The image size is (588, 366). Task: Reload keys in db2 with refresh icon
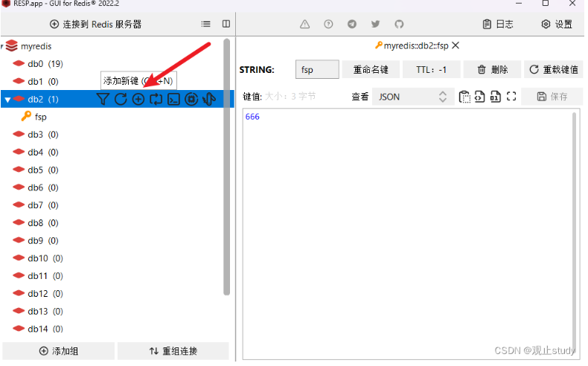click(121, 99)
